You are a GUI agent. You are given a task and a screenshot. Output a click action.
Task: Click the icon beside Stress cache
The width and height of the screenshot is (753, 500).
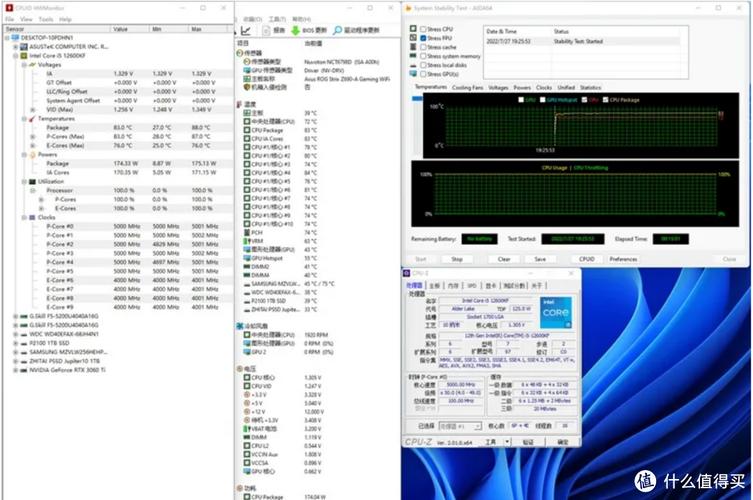[x=413, y=47]
